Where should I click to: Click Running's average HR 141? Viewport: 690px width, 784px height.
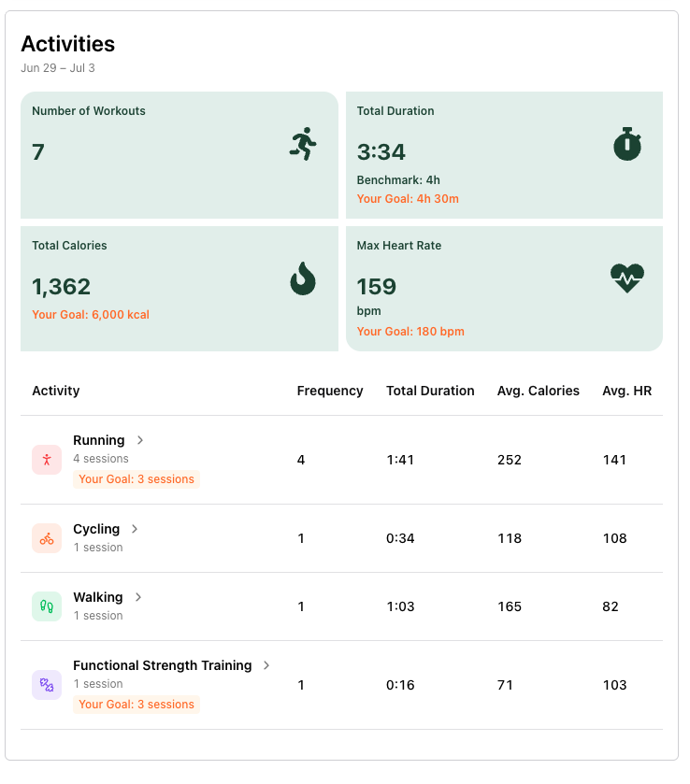click(614, 460)
